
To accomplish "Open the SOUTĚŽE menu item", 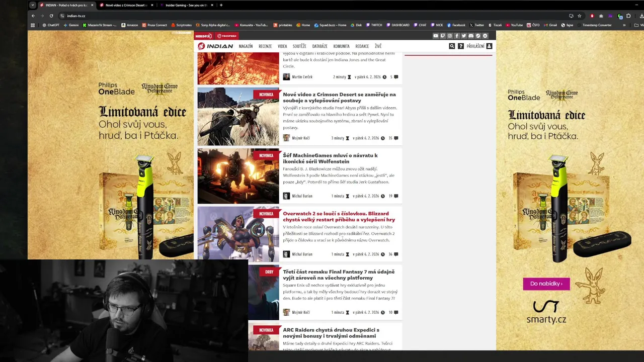I will click(x=299, y=46).
